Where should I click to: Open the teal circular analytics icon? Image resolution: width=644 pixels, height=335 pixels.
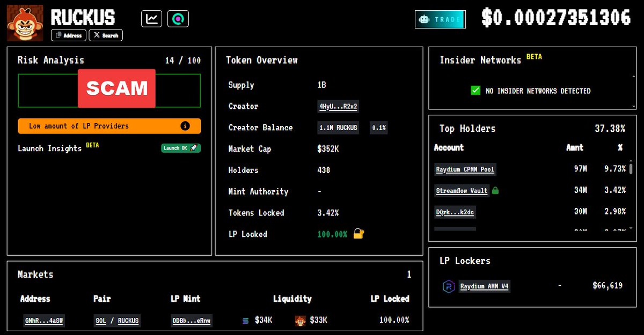point(178,19)
